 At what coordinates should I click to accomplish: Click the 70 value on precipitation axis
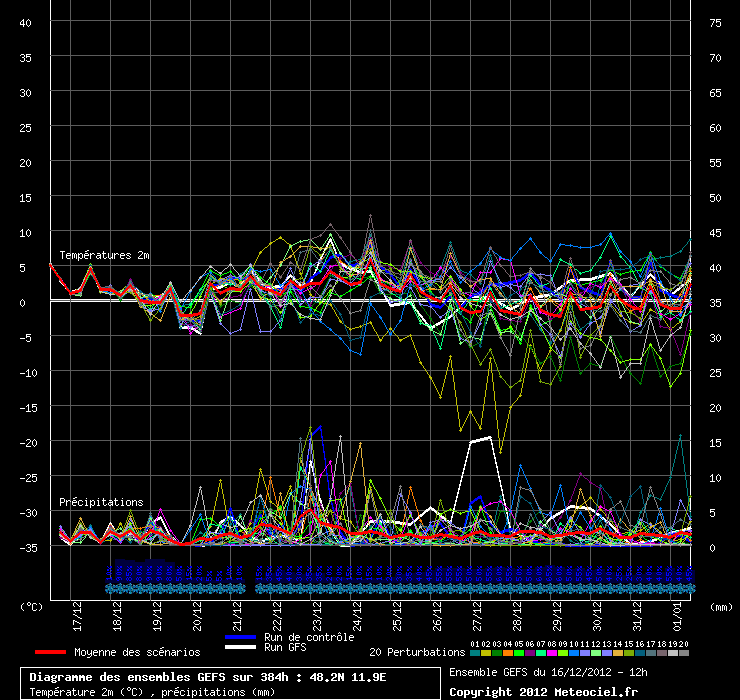coord(715,58)
